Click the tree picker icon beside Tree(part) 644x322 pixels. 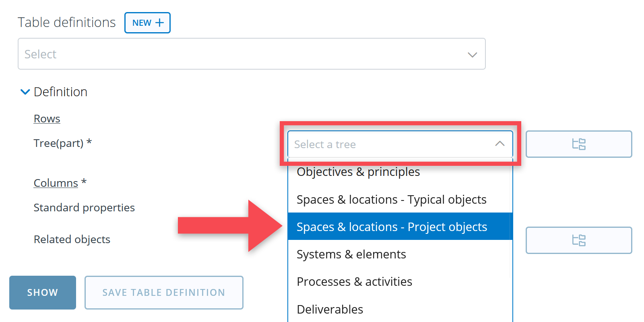pos(578,144)
